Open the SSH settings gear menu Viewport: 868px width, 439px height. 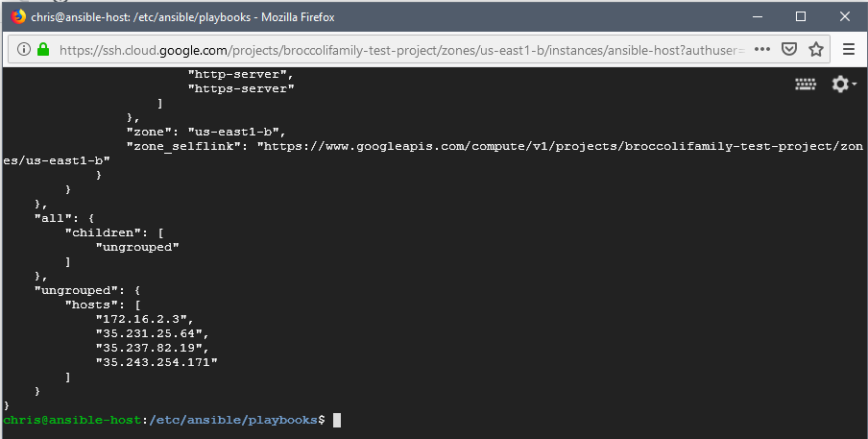click(x=844, y=85)
